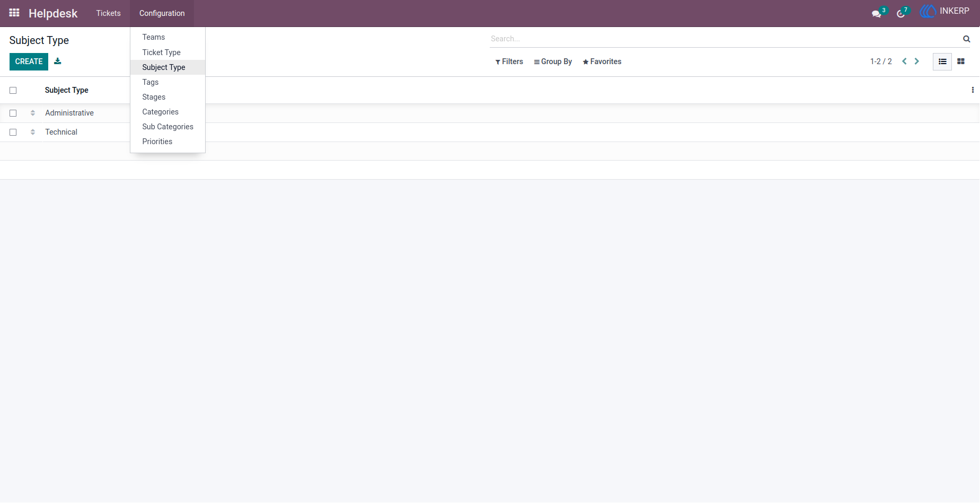The image size is (980, 503).
Task: Go to next page arrow
Action: [916, 61]
